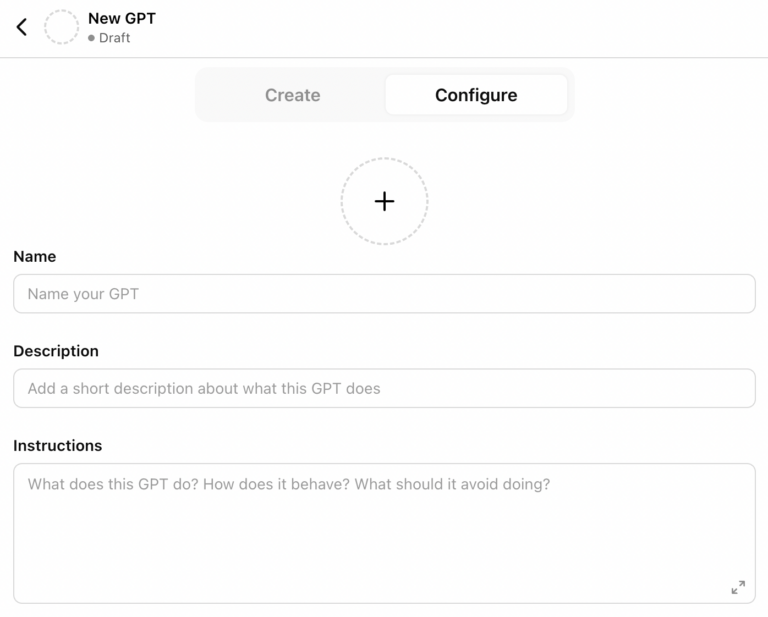
Task: Click the Description field label
Action: (x=56, y=351)
